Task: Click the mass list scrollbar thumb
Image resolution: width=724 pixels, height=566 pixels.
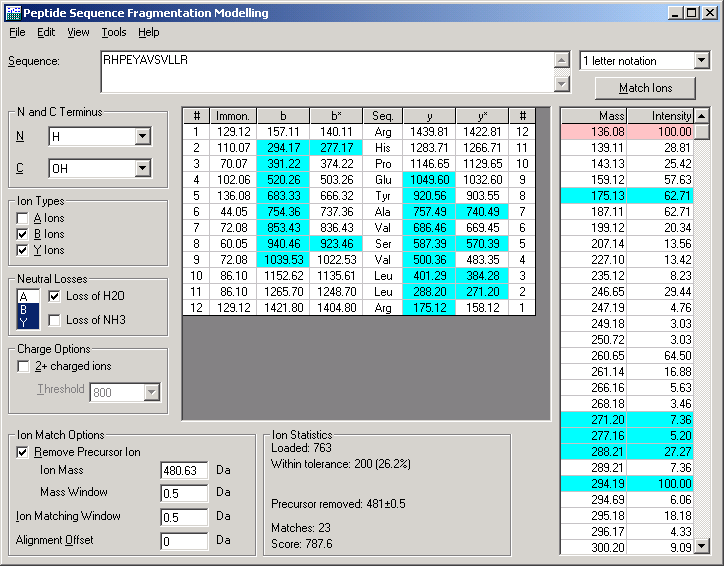Action: coord(702,132)
